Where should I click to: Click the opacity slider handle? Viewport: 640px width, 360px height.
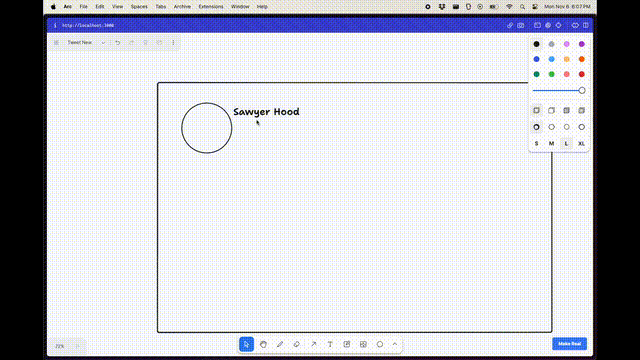point(582,91)
